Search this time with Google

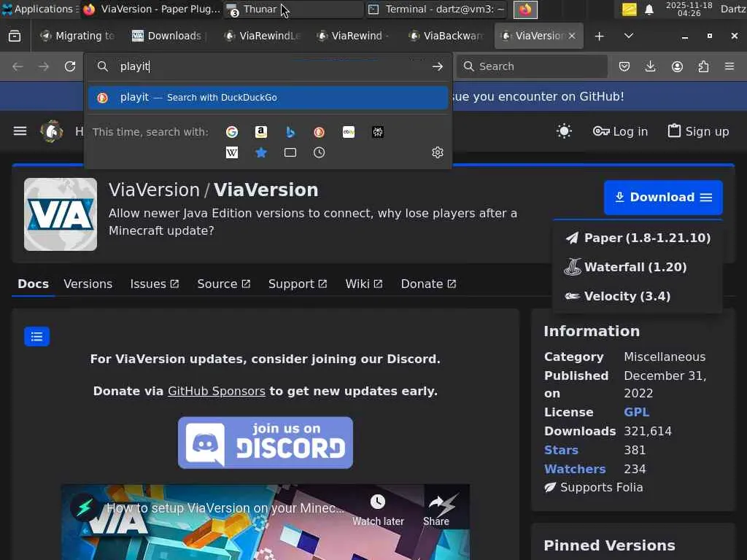[232, 132]
